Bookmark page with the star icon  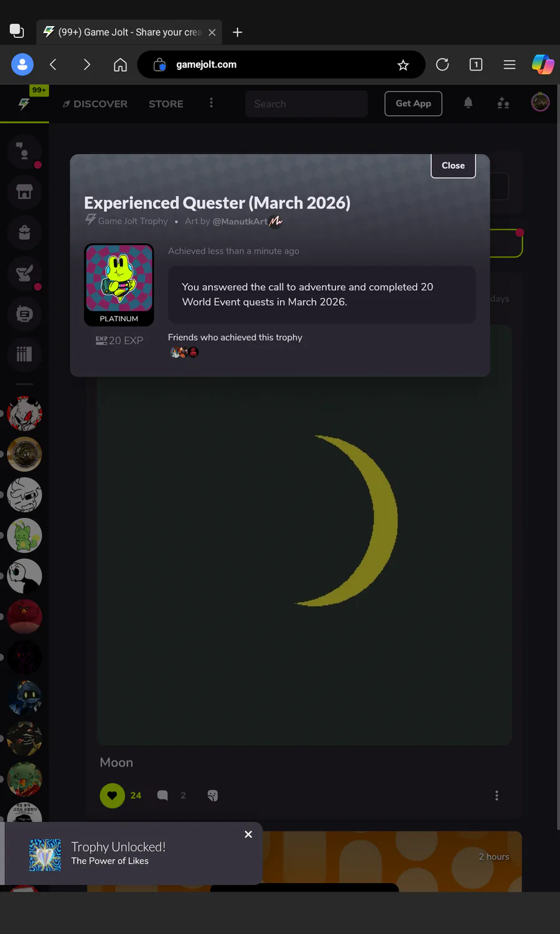(x=403, y=65)
